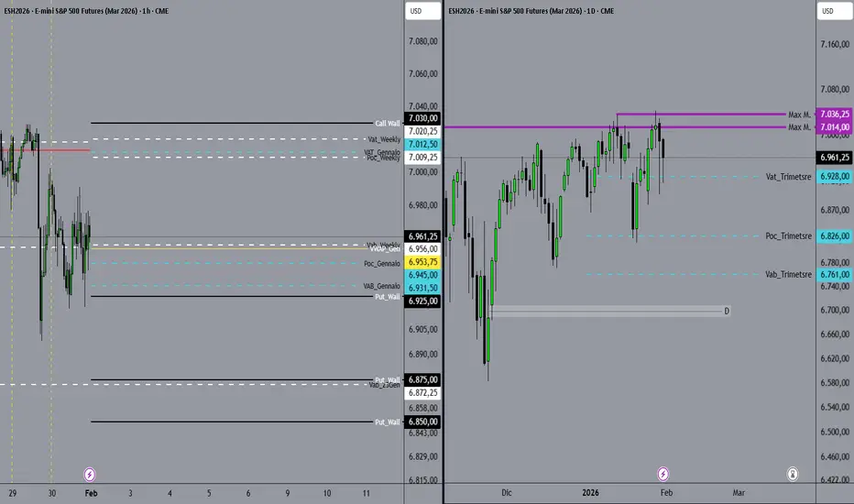Viewport: 854px width, 504px height.
Task: Click the Feb label on the daily time axis
Action: [x=667, y=493]
